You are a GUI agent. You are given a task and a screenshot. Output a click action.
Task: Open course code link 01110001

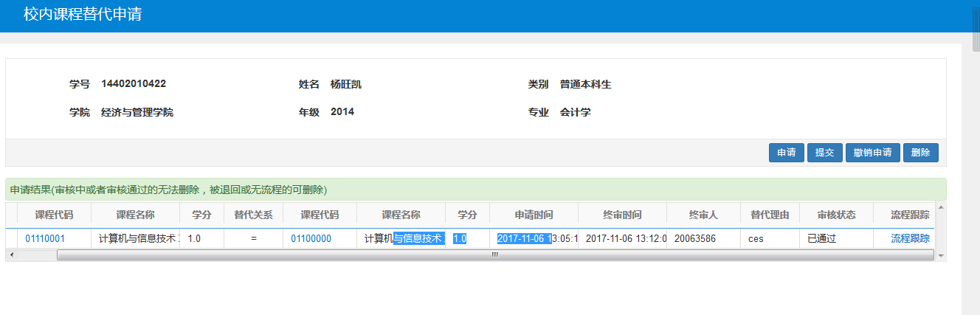tap(45, 239)
